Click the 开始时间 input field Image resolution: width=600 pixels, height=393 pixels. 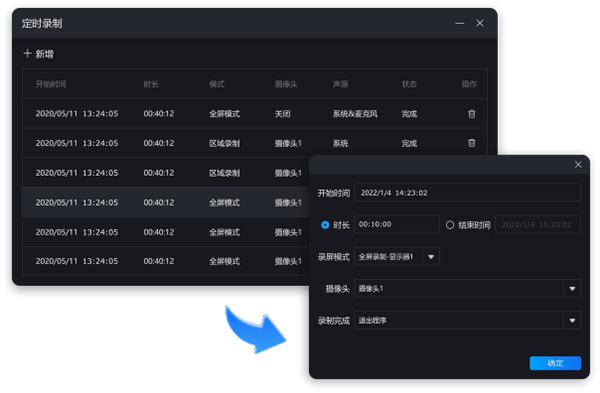point(467,192)
